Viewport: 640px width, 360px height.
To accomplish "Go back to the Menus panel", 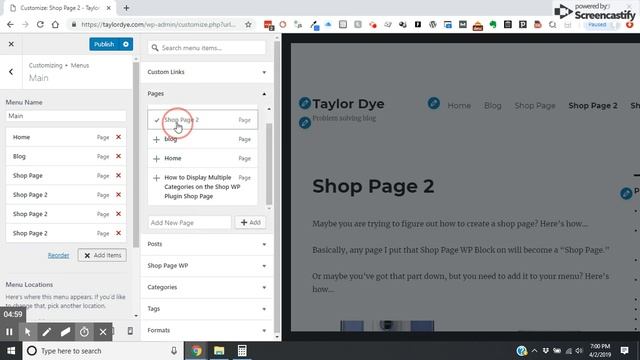I will pos(11,72).
